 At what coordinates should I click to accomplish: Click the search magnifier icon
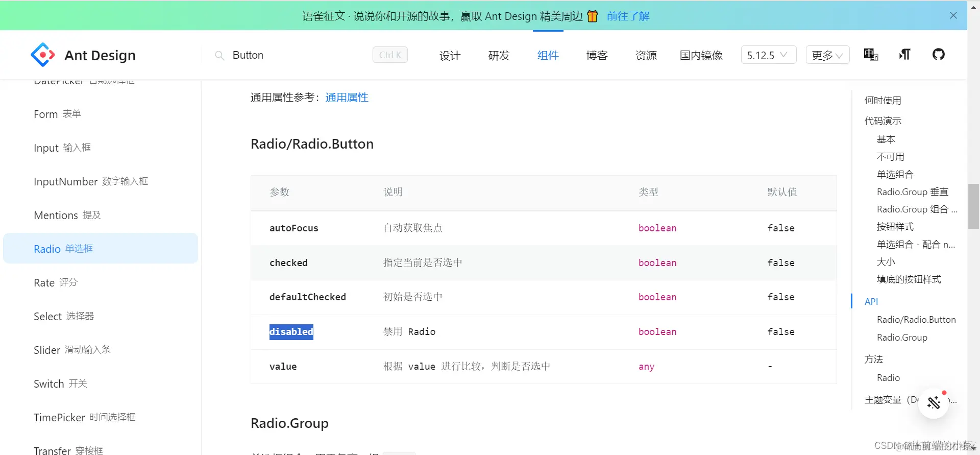click(x=219, y=55)
